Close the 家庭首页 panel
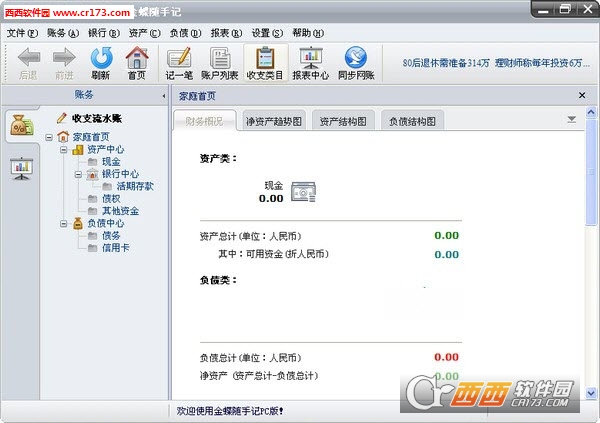Image resolution: width=600 pixels, height=423 pixels. coord(582,96)
